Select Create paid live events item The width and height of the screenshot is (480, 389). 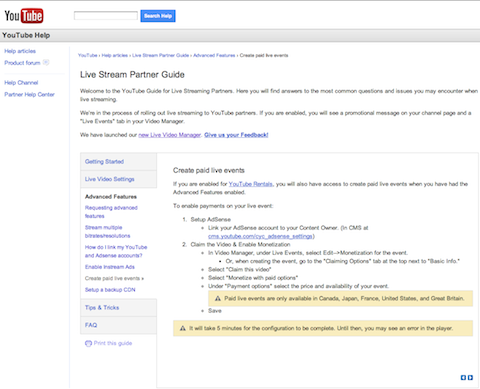(114, 278)
